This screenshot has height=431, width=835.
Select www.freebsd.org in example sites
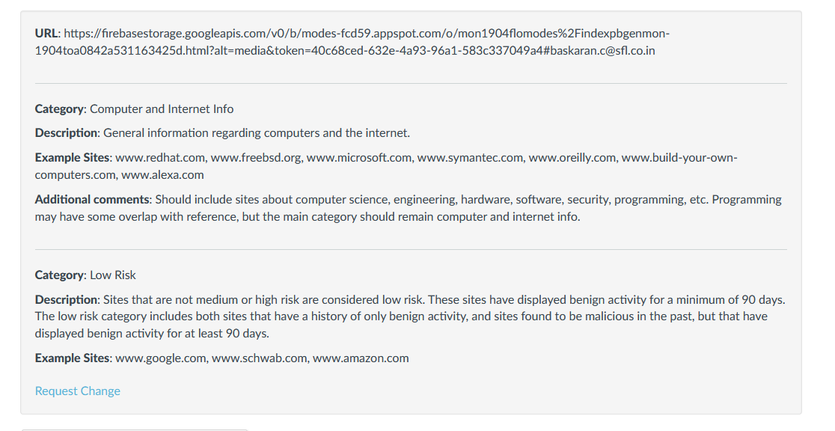point(255,158)
